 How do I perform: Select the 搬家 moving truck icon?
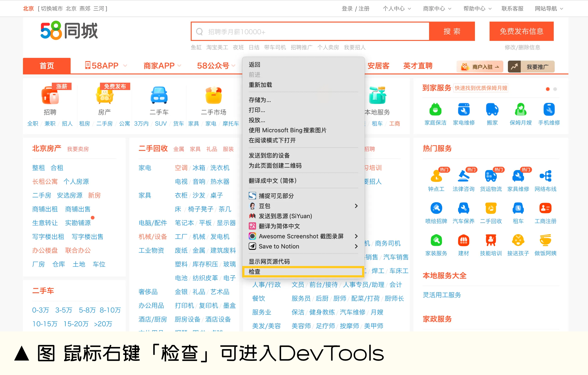click(x=492, y=110)
